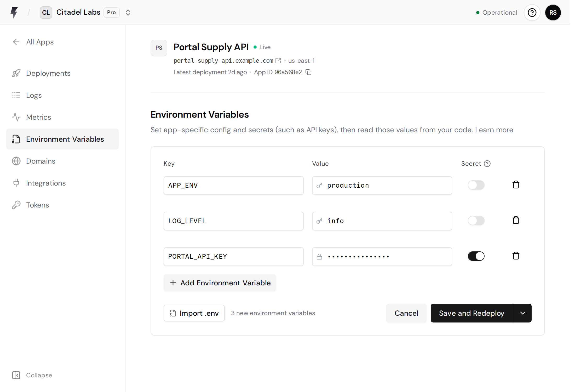The image size is (575, 392).
Task: Click the Deployments rocket icon
Action: pos(16,73)
